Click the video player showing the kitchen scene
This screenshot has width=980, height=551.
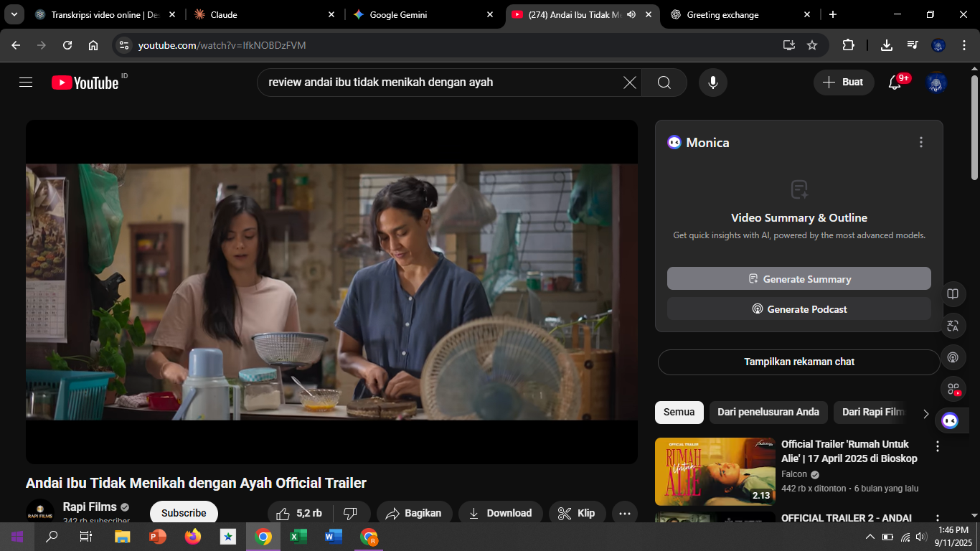331,292
